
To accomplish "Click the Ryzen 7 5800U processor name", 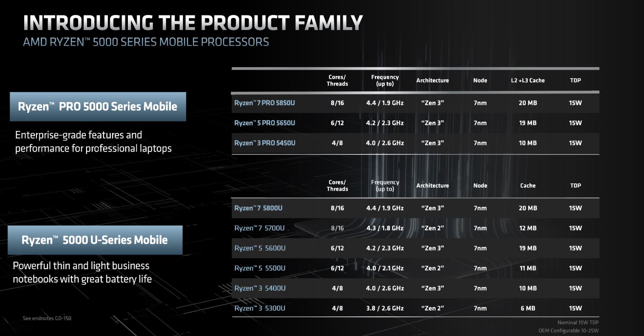I will coord(258,208).
